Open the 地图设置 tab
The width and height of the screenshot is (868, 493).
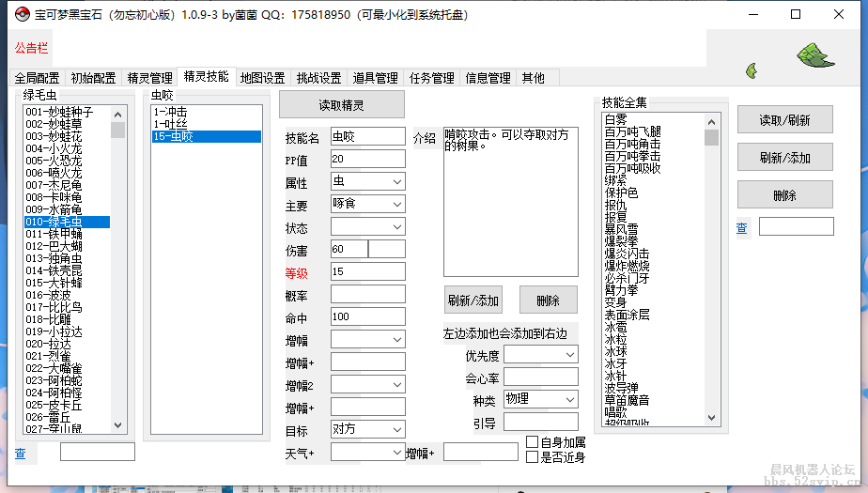click(262, 78)
